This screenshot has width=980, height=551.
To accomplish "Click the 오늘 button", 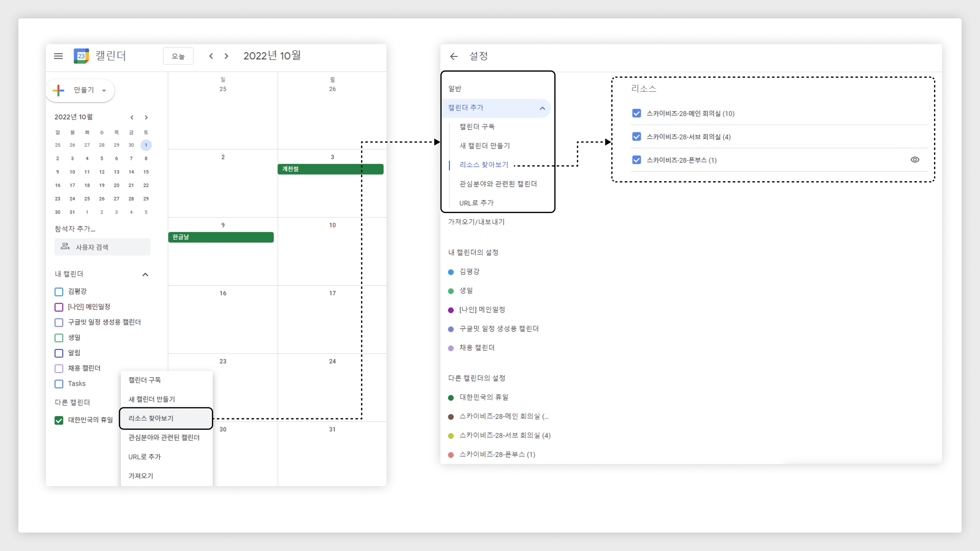I will [x=178, y=56].
